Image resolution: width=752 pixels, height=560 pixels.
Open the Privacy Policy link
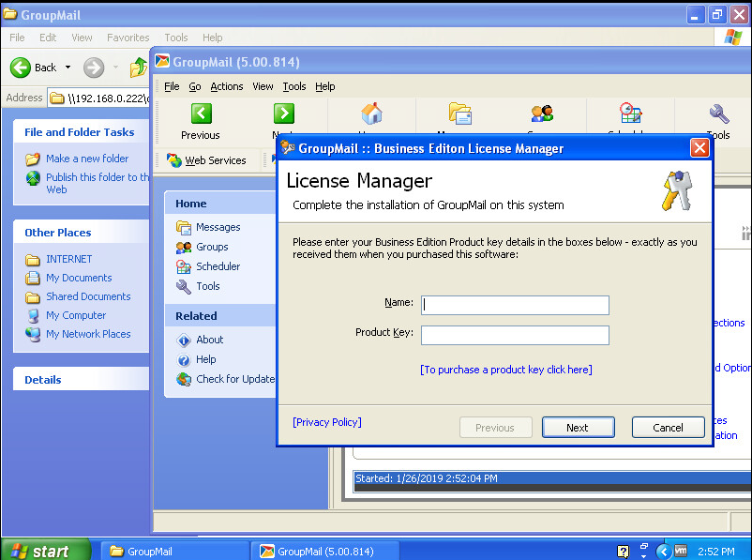327,422
